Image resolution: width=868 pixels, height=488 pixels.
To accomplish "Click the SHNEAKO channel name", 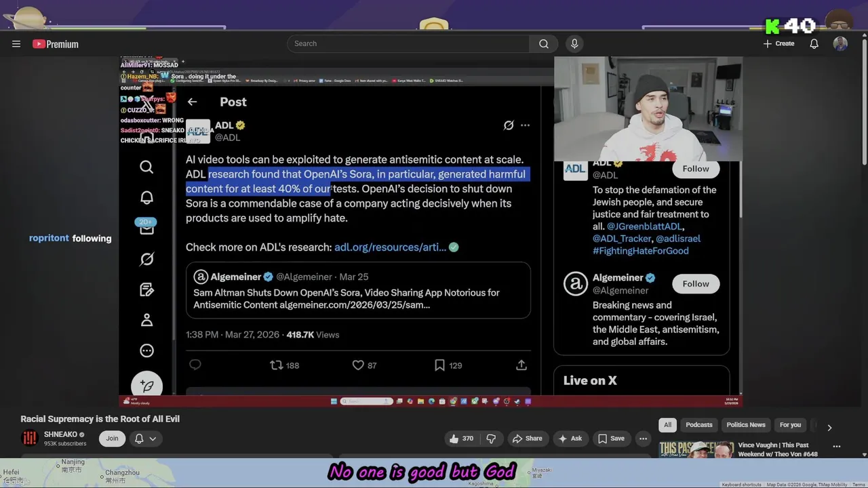I will (60, 434).
